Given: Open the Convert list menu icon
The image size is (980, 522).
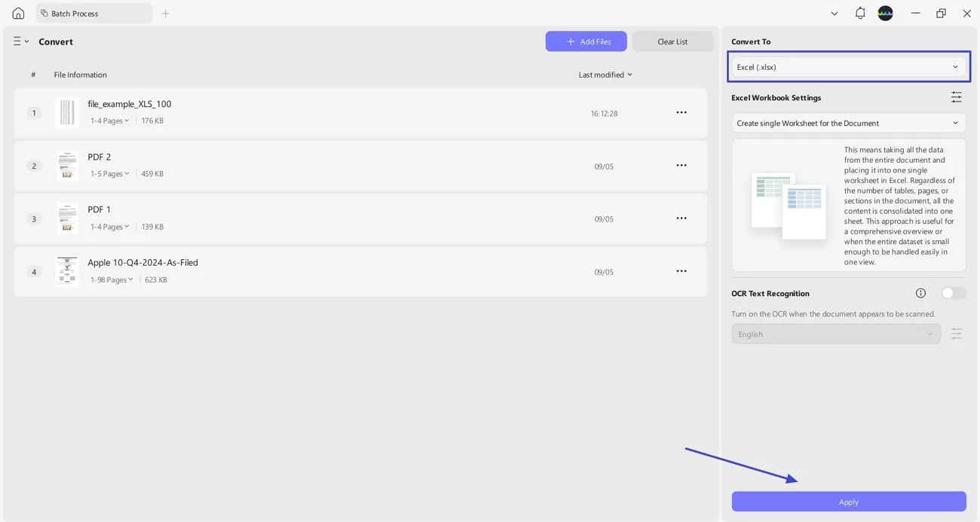Looking at the screenshot, I should click(x=20, y=41).
